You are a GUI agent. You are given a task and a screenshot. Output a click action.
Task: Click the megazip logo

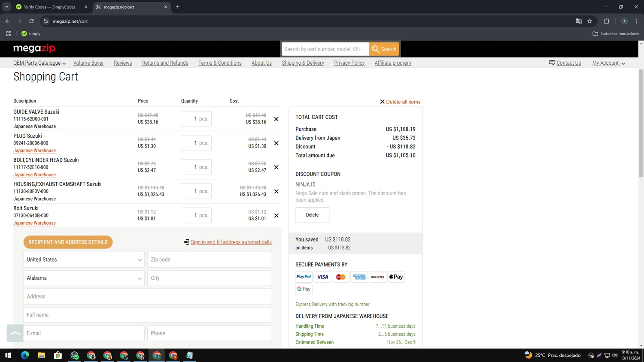[34, 48]
